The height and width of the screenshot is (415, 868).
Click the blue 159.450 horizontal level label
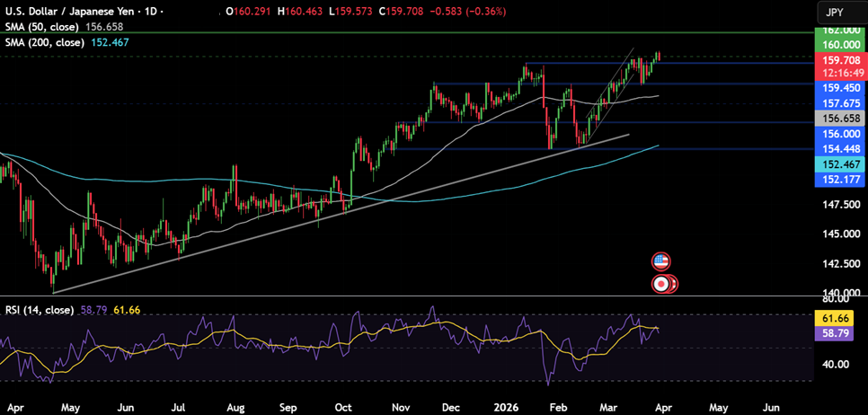click(839, 89)
